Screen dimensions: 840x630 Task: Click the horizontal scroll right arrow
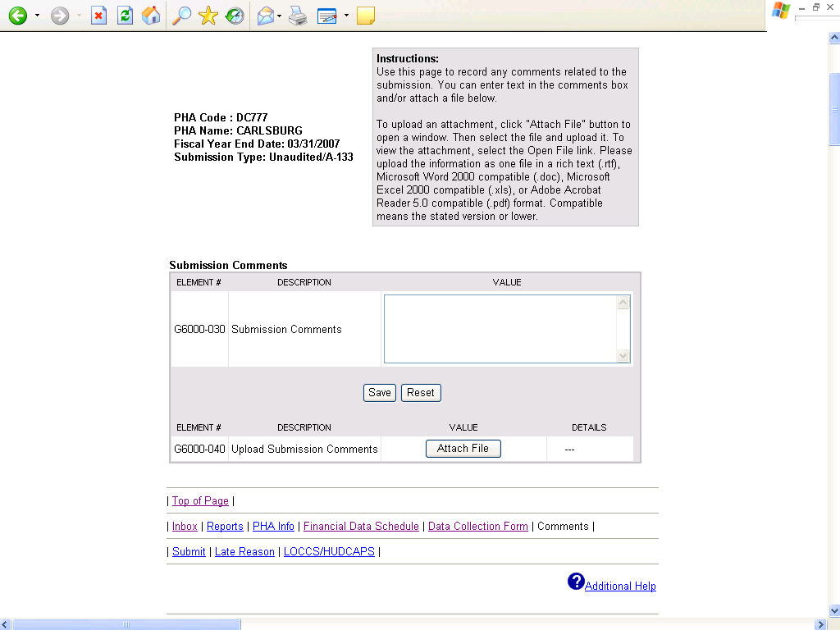pyautogui.click(x=820, y=624)
